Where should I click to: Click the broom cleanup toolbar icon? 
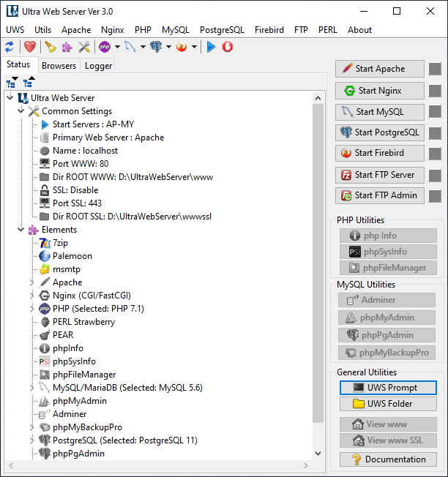[51, 47]
